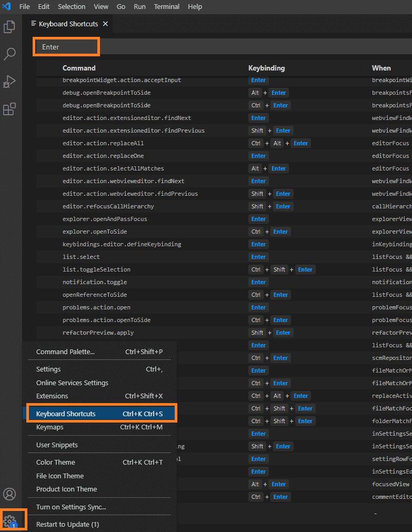Open the Selection menu
The height and width of the screenshot is (532, 412).
(x=72, y=7)
